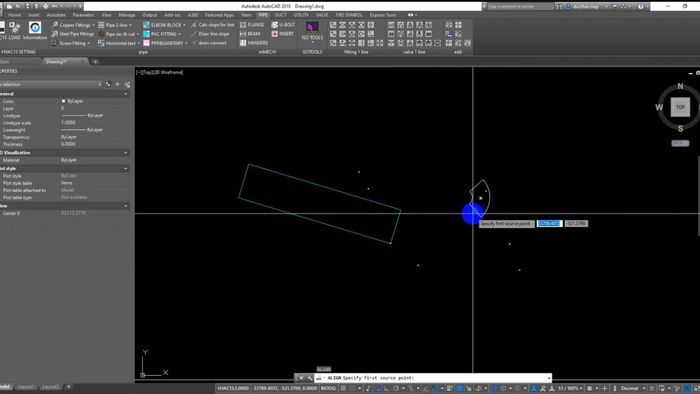Image resolution: width=700 pixels, height=394 pixels.
Task: Switch to the Express Tools ribbon tab
Action: click(x=383, y=15)
